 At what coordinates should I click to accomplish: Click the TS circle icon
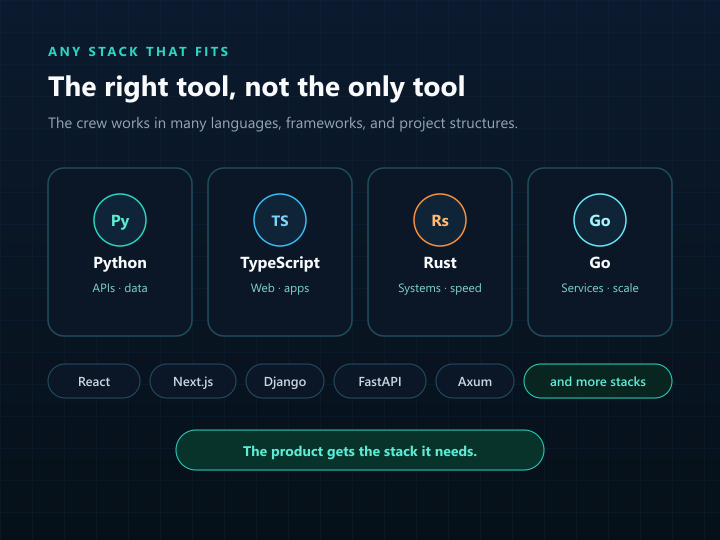(x=280, y=220)
